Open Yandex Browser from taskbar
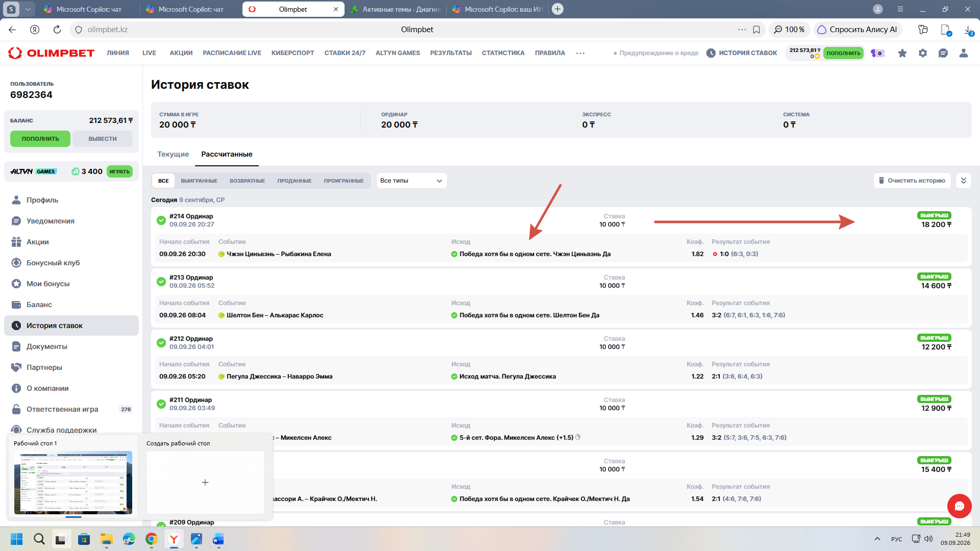 [x=174, y=539]
